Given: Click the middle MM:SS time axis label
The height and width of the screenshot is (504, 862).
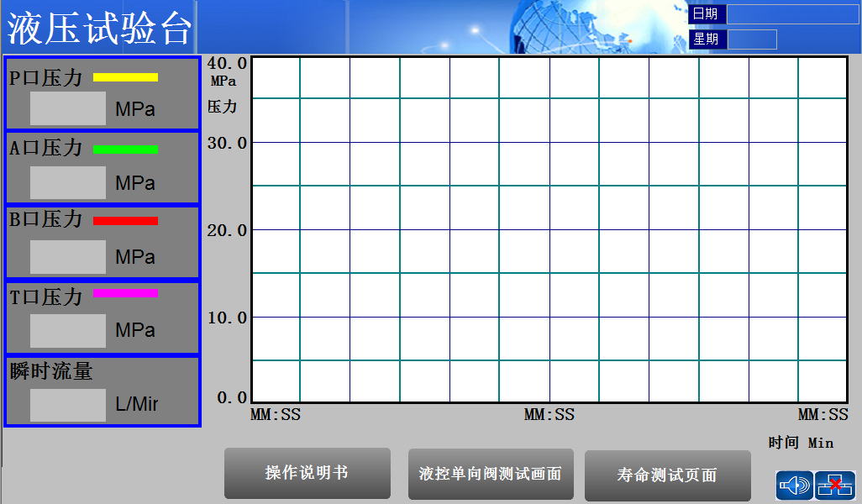Looking at the screenshot, I should click(549, 415).
